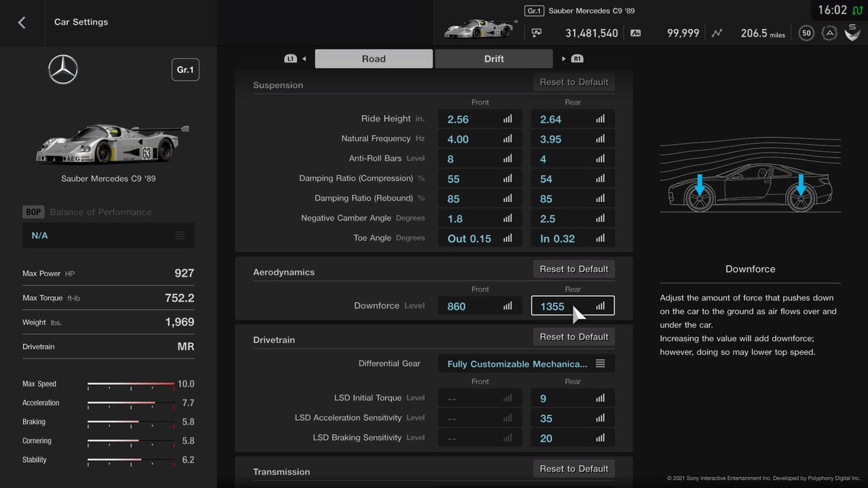Image resolution: width=868 pixels, height=488 pixels.
Task: Reset Suspension settings to default
Action: click(574, 82)
